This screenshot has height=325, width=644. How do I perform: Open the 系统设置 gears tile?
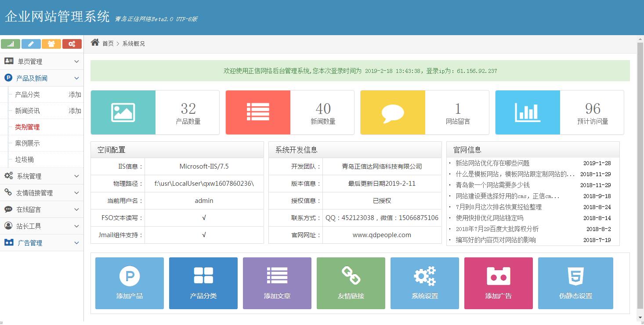pos(425,283)
